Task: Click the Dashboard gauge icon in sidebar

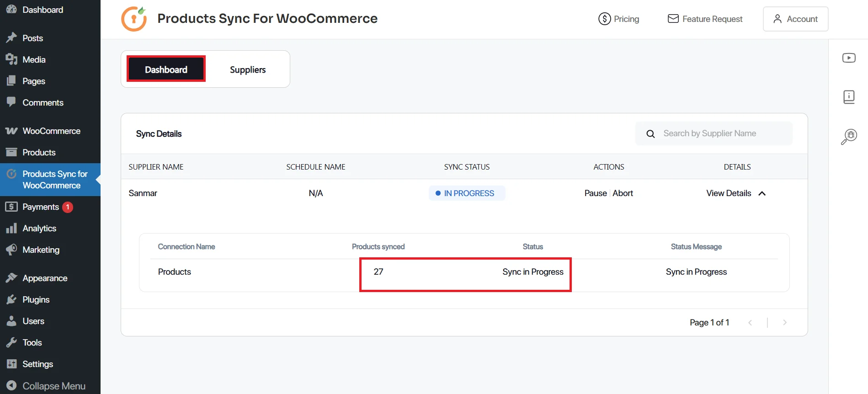Action: click(x=11, y=9)
